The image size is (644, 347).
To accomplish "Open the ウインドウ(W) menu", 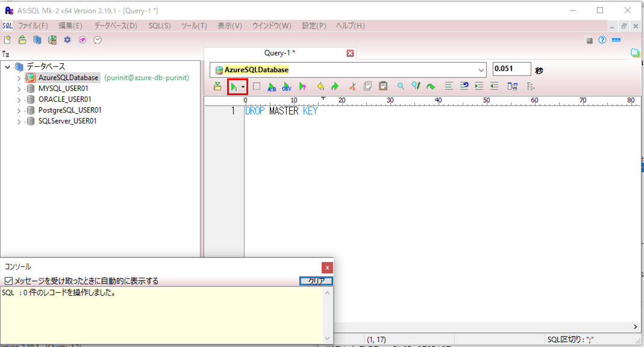I will (272, 25).
